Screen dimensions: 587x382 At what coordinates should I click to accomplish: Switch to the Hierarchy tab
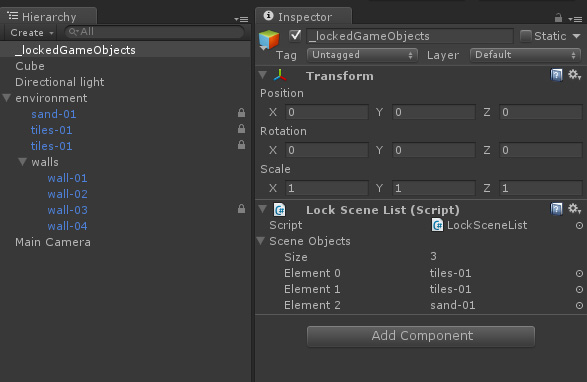[48, 17]
